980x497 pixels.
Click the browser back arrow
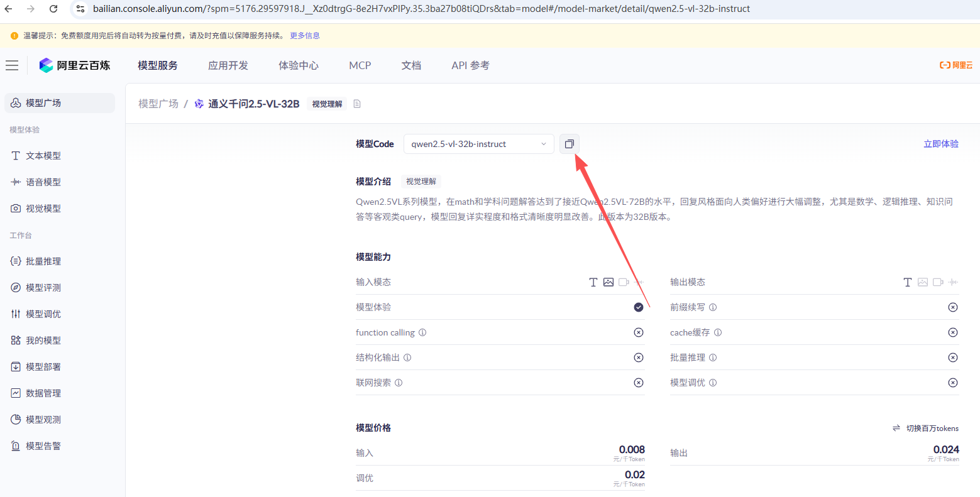point(9,9)
